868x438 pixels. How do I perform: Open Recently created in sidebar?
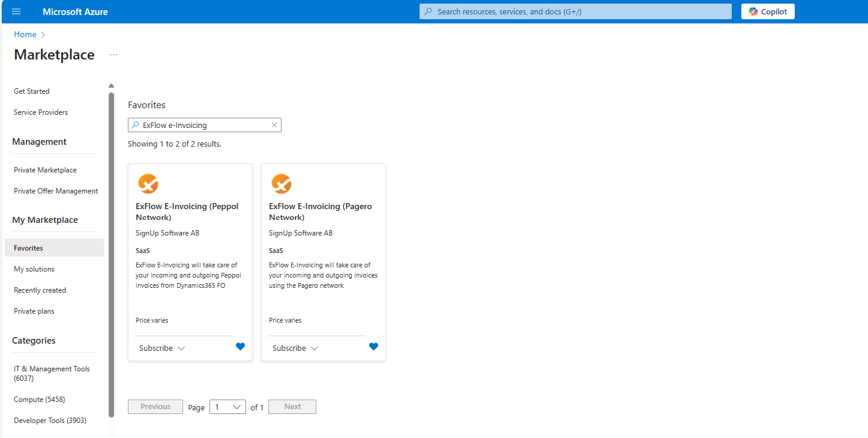[x=40, y=290]
